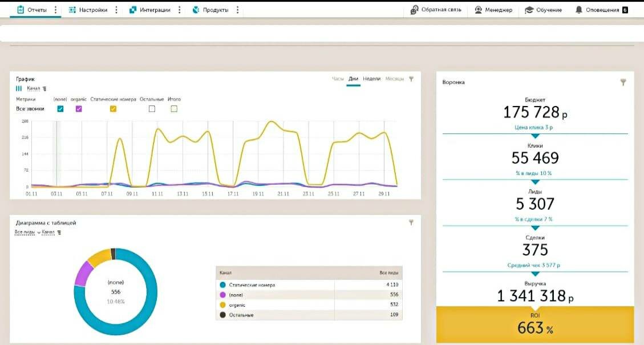Uncheck the (none) channel checkbox
Screen dimensions: 644x345
tap(60, 109)
